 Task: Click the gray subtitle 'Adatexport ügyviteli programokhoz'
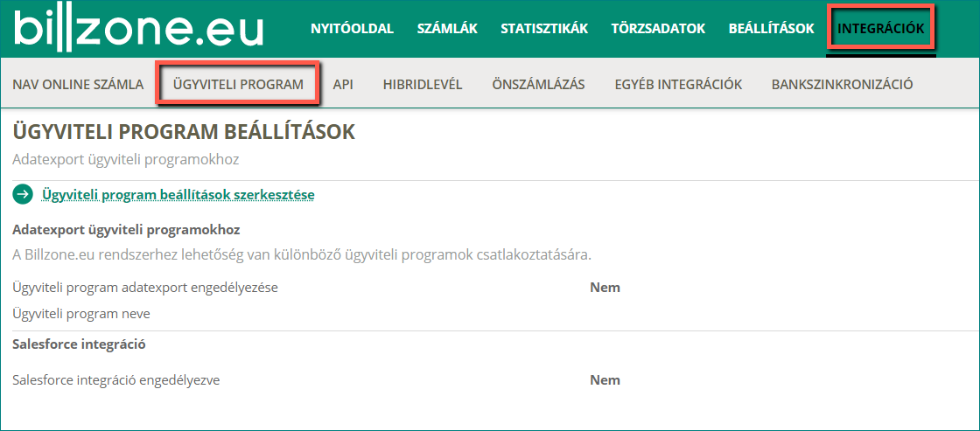point(126,159)
